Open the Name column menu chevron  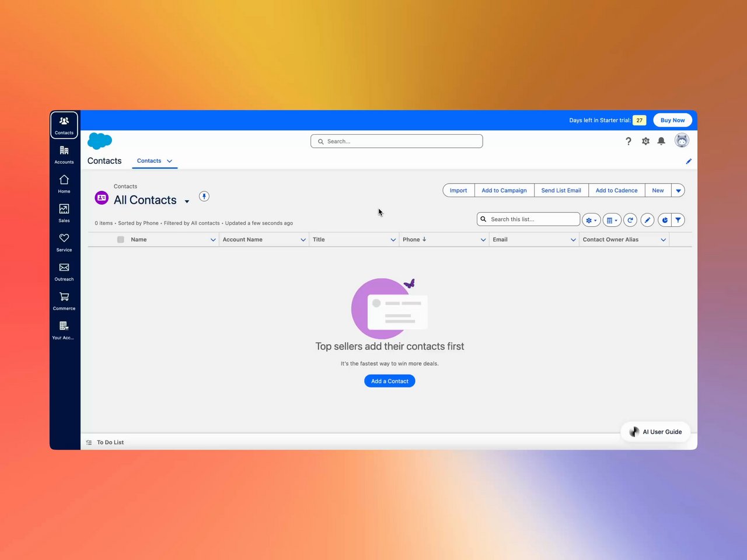click(x=213, y=240)
